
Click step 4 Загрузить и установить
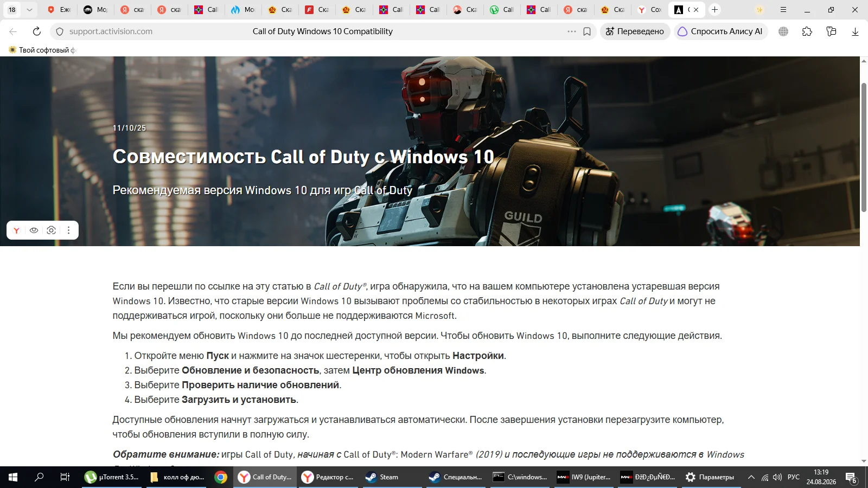(x=216, y=400)
